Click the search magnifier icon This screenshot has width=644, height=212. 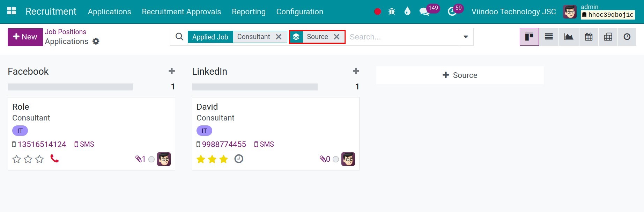click(179, 37)
